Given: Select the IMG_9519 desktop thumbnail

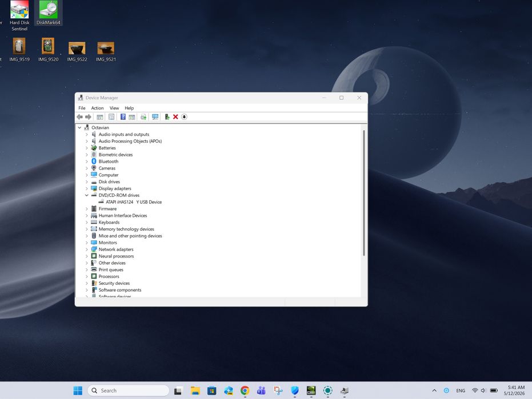Looking at the screenshot, I should (19, 50).
